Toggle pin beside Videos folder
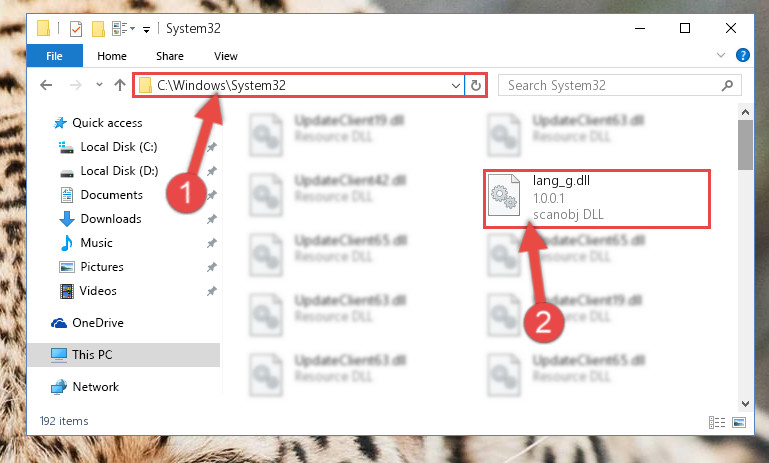 coord(211,291)
